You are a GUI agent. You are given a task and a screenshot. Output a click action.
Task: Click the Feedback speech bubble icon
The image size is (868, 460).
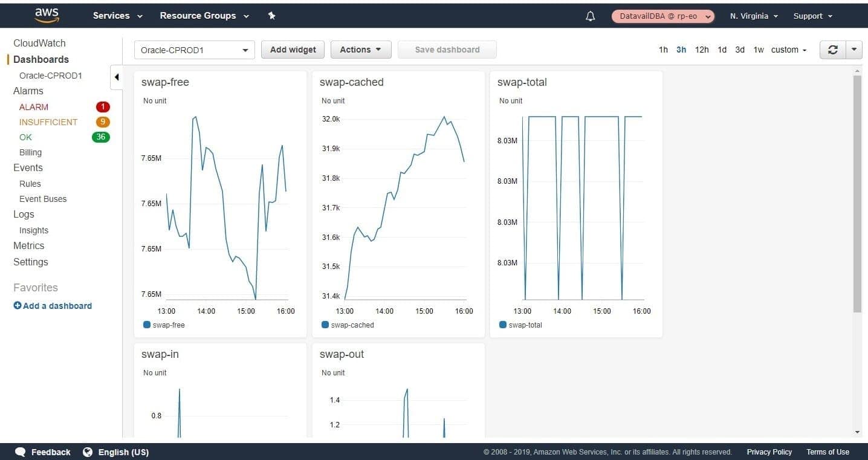[20, 452]
